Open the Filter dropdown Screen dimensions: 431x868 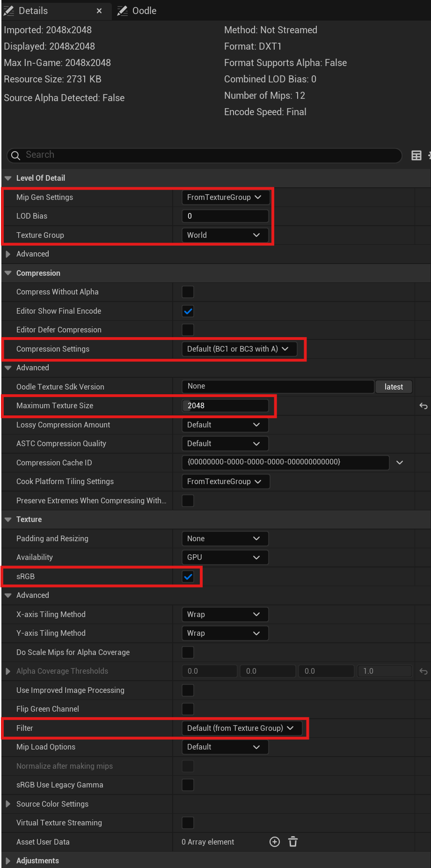click(x=241, y=728)
